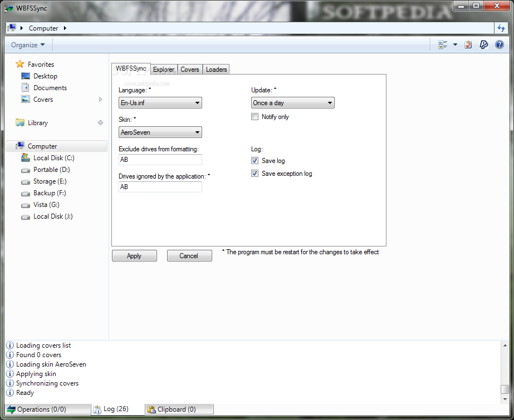This screenshot has height=420, width=514.
Task: Open the Clipboard (0) panel tab
Action: click(179, 409)
